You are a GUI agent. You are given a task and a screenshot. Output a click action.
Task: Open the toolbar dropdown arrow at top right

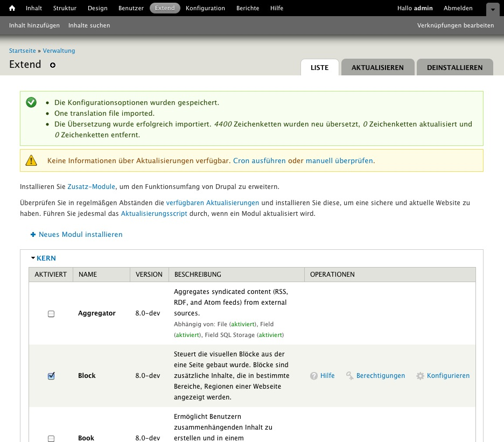point(493,10)
